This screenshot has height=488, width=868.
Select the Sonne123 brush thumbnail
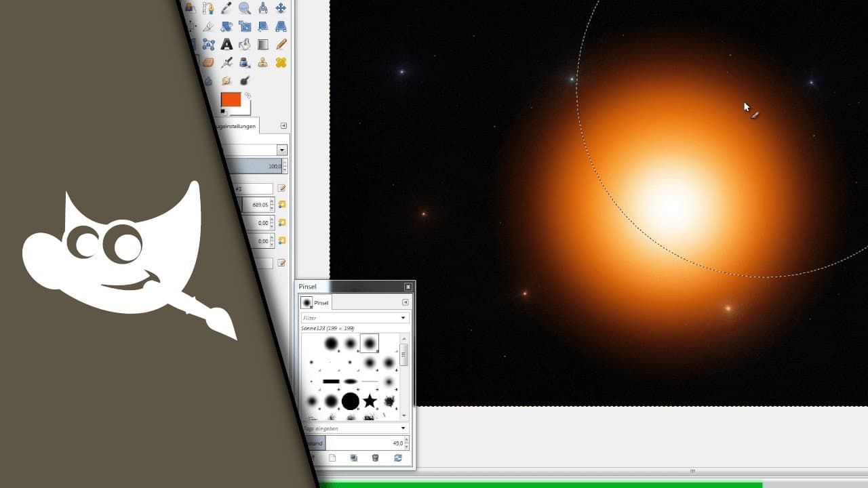[x=370, y=344]
